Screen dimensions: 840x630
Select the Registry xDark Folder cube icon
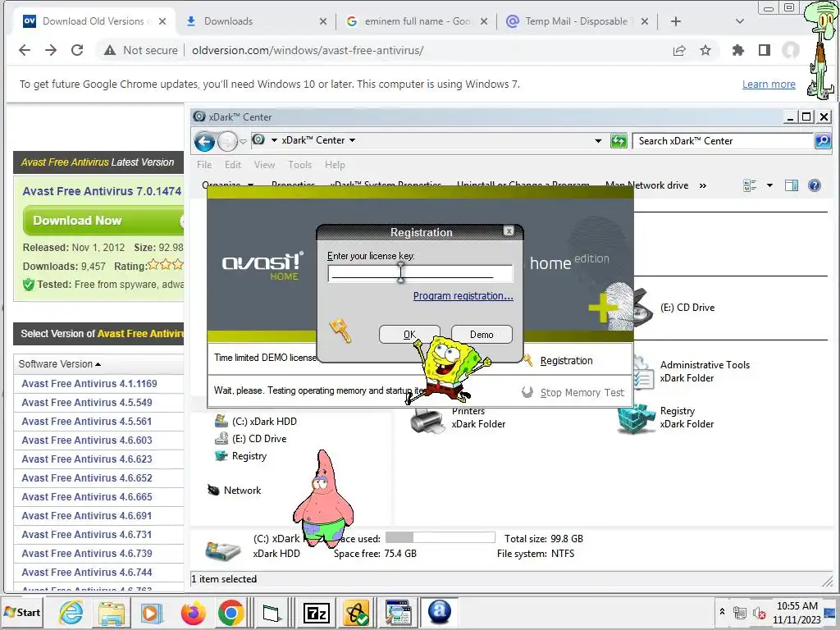(x=636, y=418)
